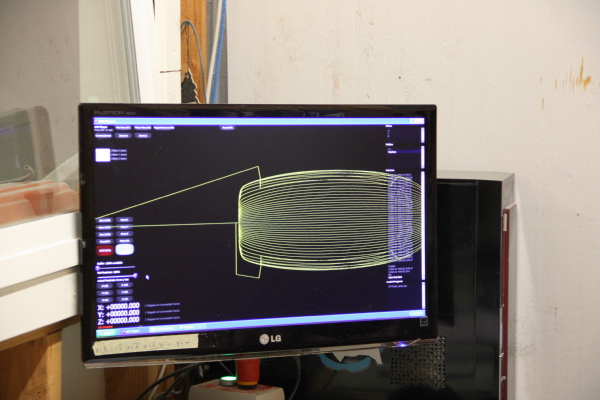Click the X: +00000.000 coordinate readout
600x400 pixels.
pyautogui.click(x=119, y=306)
